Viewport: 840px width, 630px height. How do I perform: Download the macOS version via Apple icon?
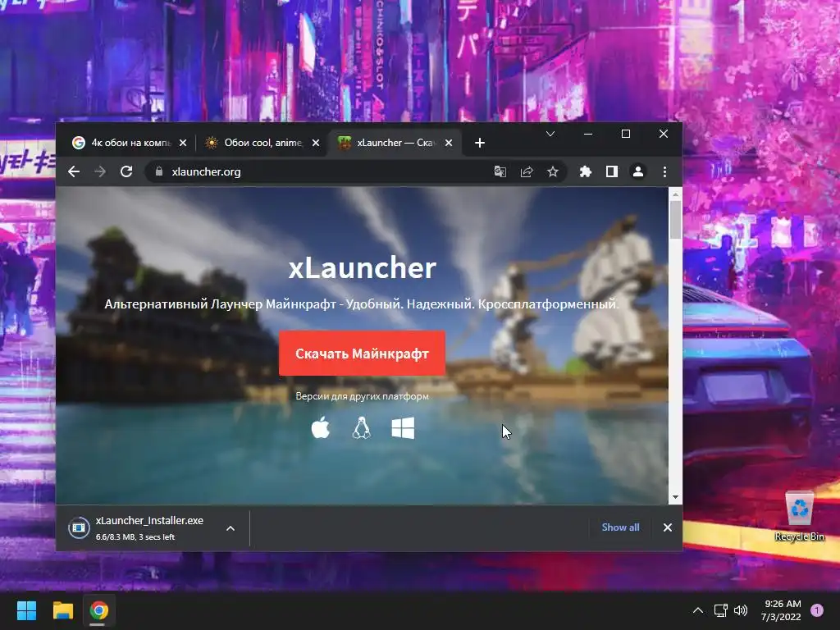[321, 428]
